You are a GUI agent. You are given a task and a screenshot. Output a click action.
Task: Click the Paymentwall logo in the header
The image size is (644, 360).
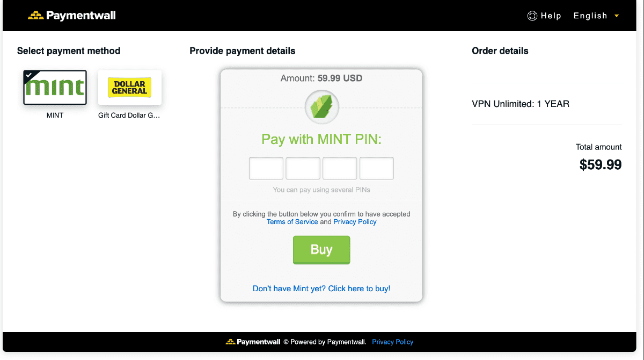(x=72, y=16)
